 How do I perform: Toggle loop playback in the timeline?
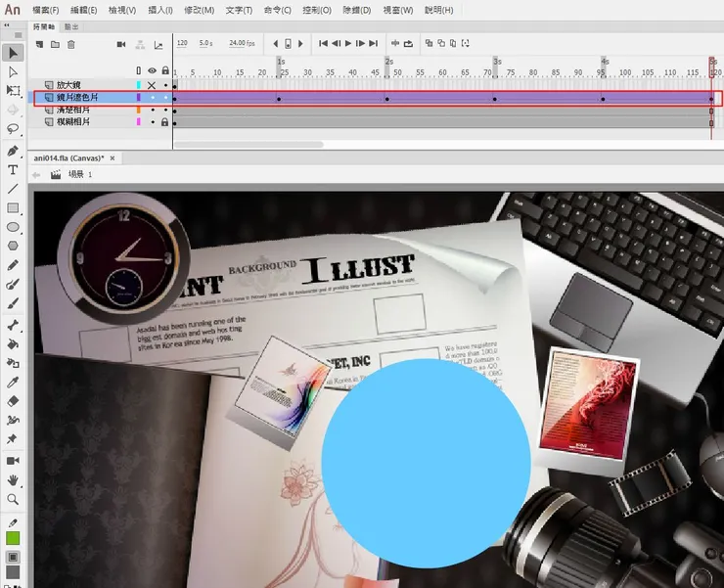(x=408, y=43)
